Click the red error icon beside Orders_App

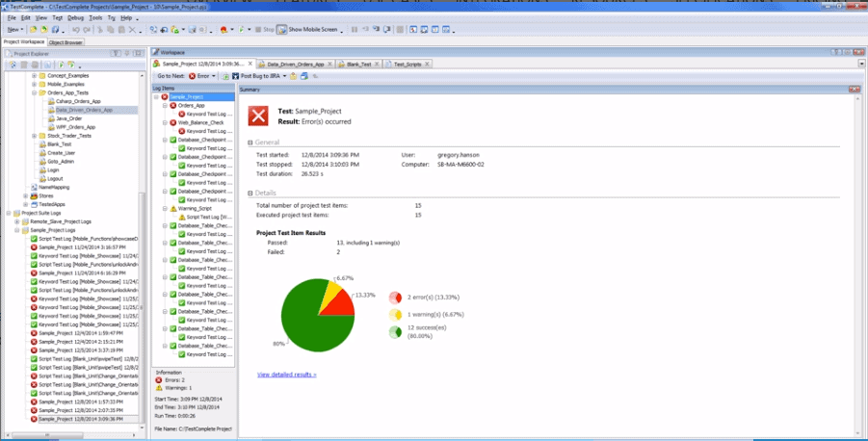pos(172,105)
